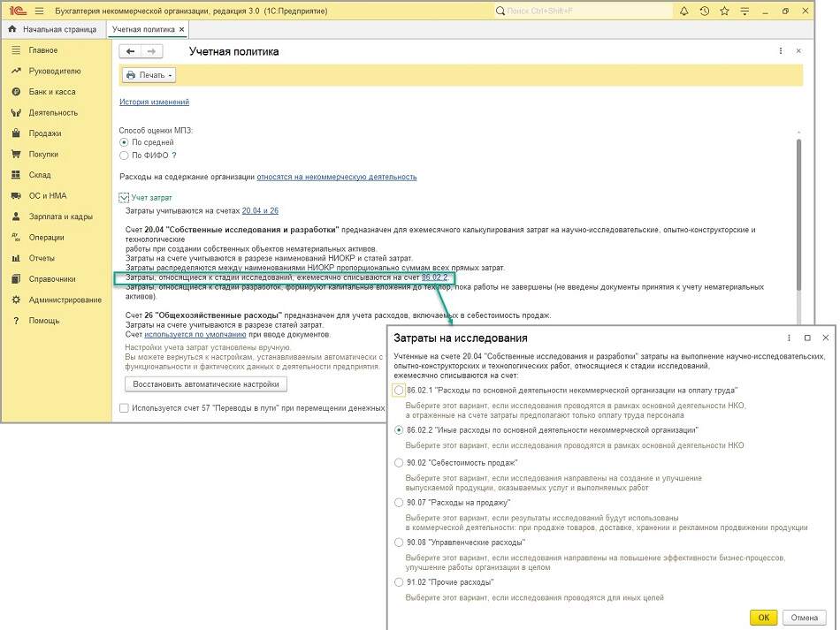Open the Администрирование settings section
This screenshot has height=630, width=840.
click(65, 300)
